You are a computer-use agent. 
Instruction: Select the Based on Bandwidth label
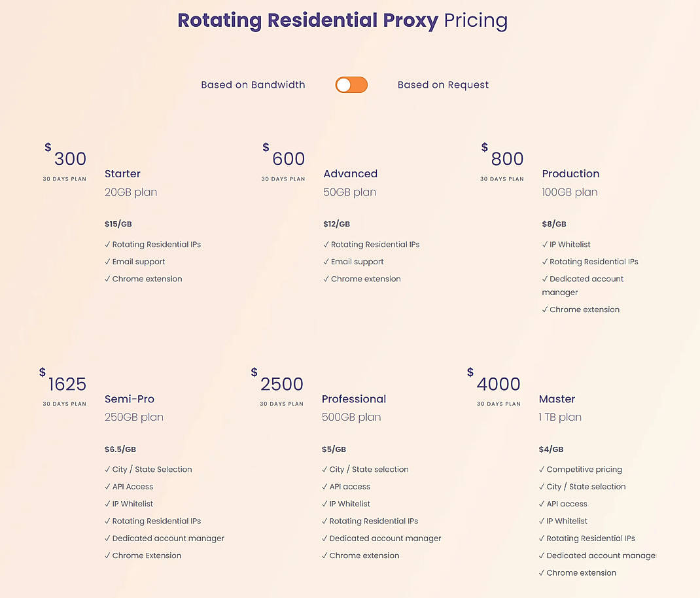pos(253,84)
